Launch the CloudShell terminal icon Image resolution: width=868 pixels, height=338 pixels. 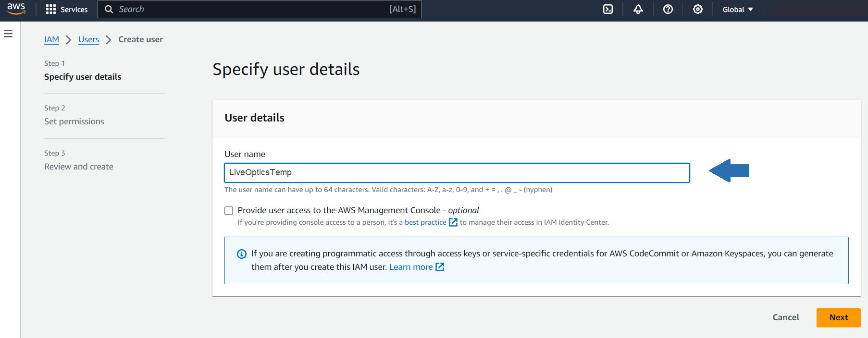pos(608,9)
